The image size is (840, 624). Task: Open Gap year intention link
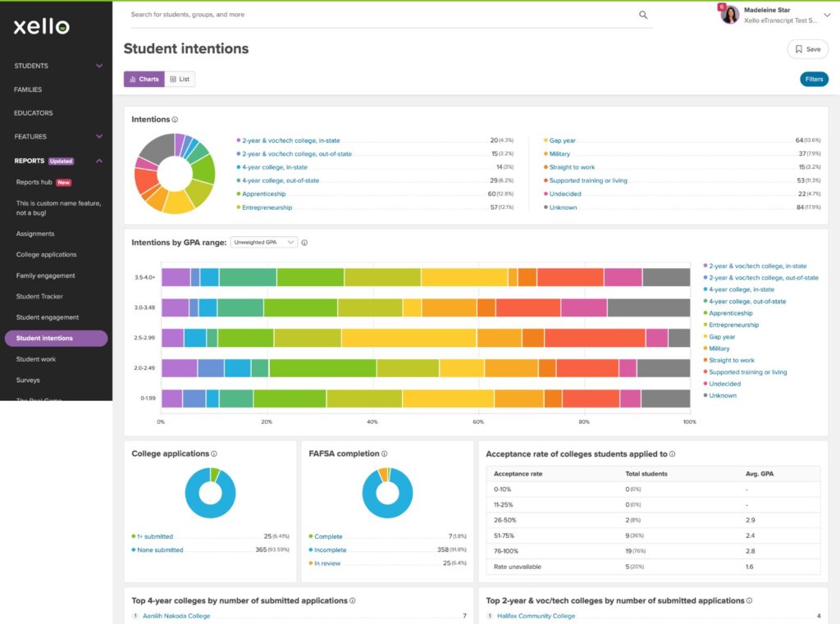tap(562, 140)
